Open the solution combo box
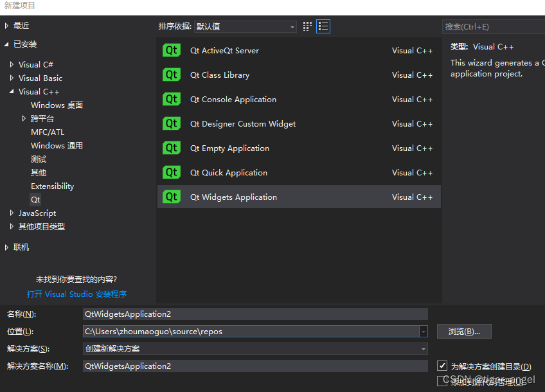 [x=255, y=348]
